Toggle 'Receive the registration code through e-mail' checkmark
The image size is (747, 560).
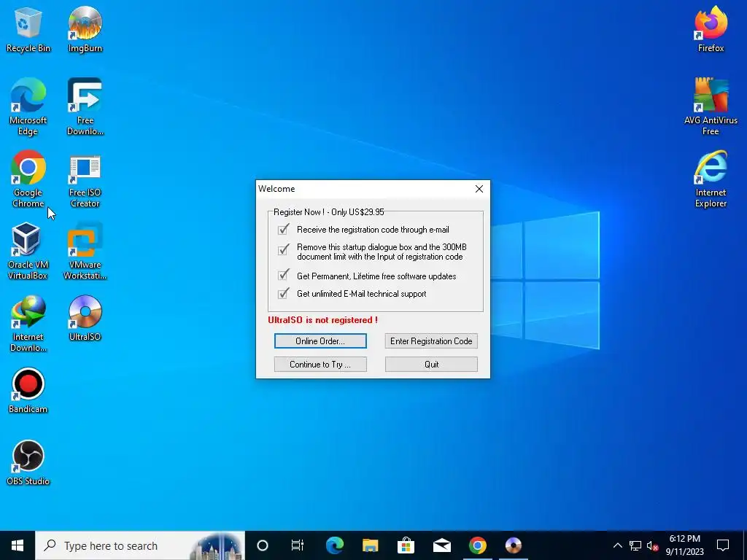click(284, 229)
